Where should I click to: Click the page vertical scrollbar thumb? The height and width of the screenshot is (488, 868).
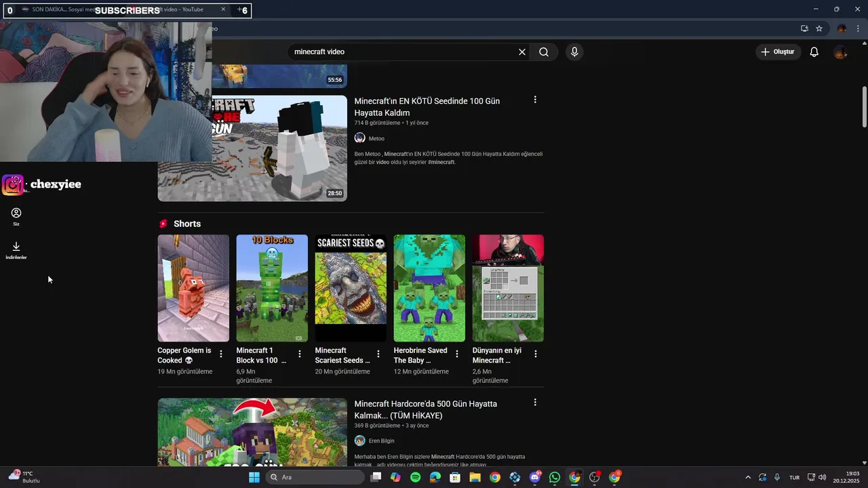pos(864,107)
